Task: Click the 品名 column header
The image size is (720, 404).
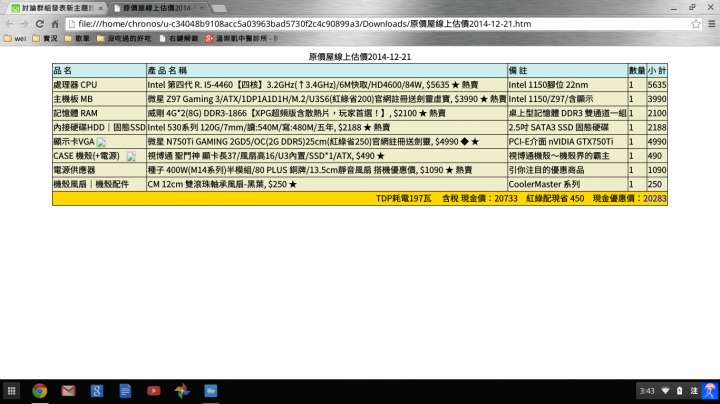Action: click(x=99, y=71)
